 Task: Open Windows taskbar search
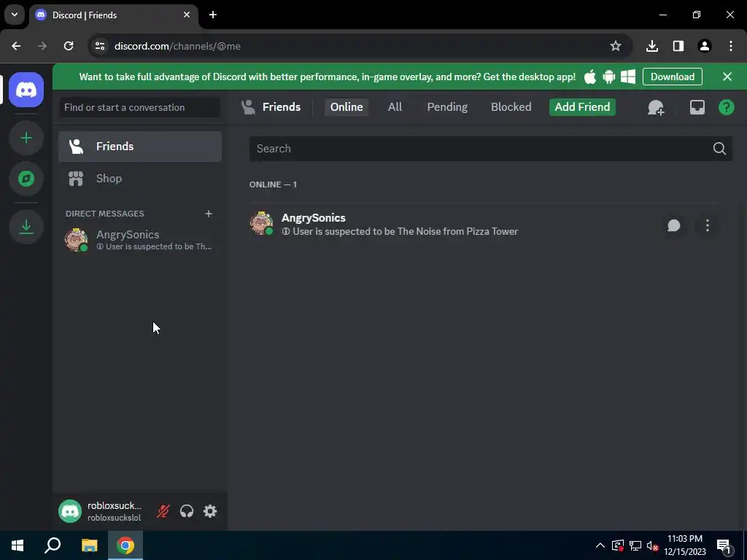pos(53,545)
